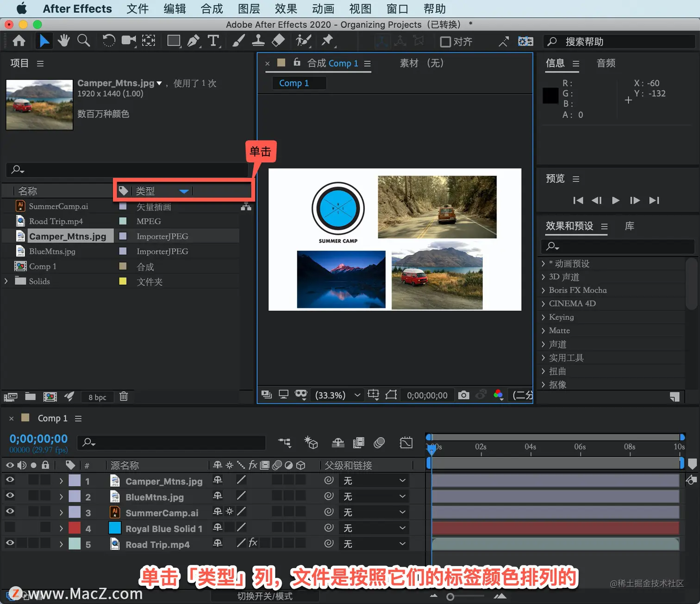Open the After Effects application menu
This screenshot has height=604, width=700.
[x=77, y=9]
